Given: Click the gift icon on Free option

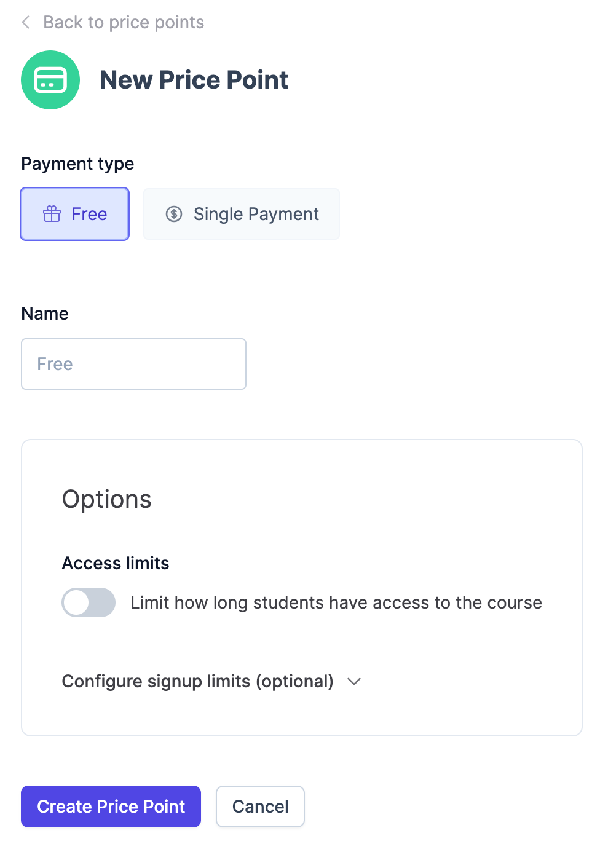Looking at the screenshot, I should [x=52, y=214].
